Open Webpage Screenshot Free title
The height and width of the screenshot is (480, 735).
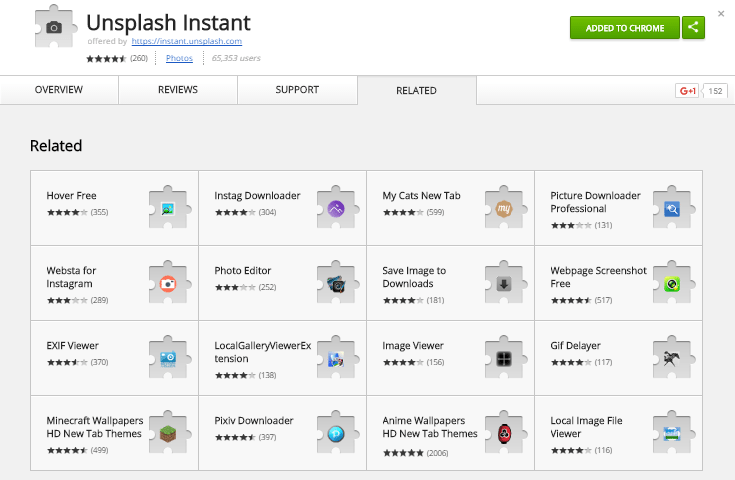pos(598,277)
